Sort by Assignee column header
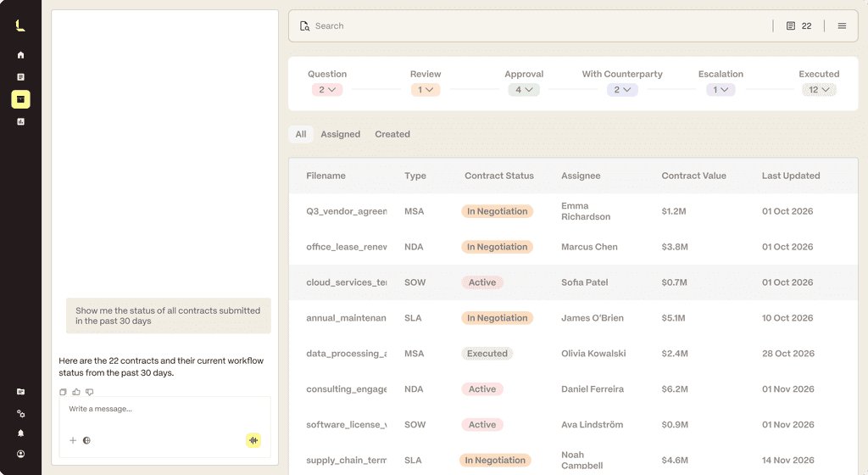This screenshot has height=475, width=868. pyautogui.click(x=581, y=176)
